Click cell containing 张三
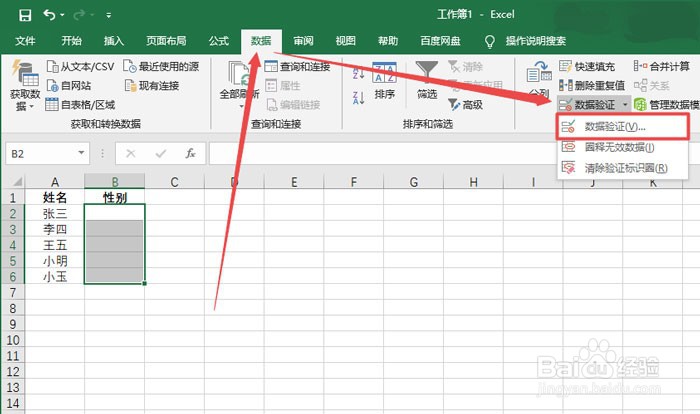Screen dimensions: 700x414 tap(55, 213)
